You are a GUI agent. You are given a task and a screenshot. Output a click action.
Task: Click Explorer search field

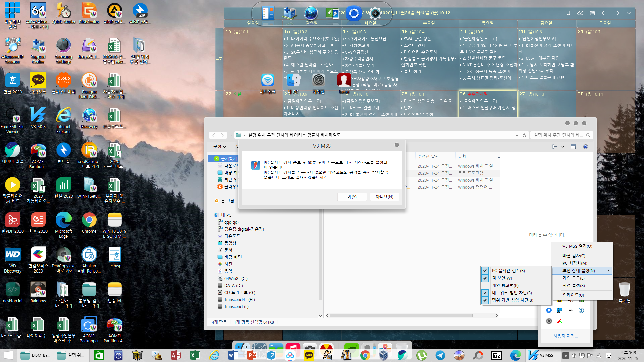click(562, 135)
